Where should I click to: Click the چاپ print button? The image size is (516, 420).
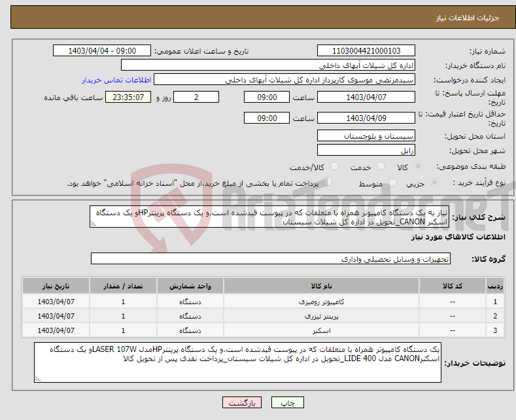pyautogui.click(x=288, y=402)
